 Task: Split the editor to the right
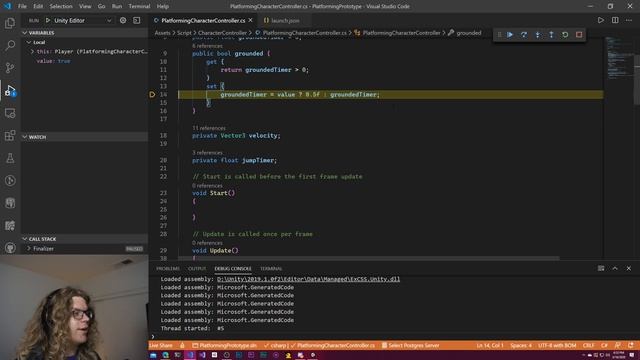[615, 20]
